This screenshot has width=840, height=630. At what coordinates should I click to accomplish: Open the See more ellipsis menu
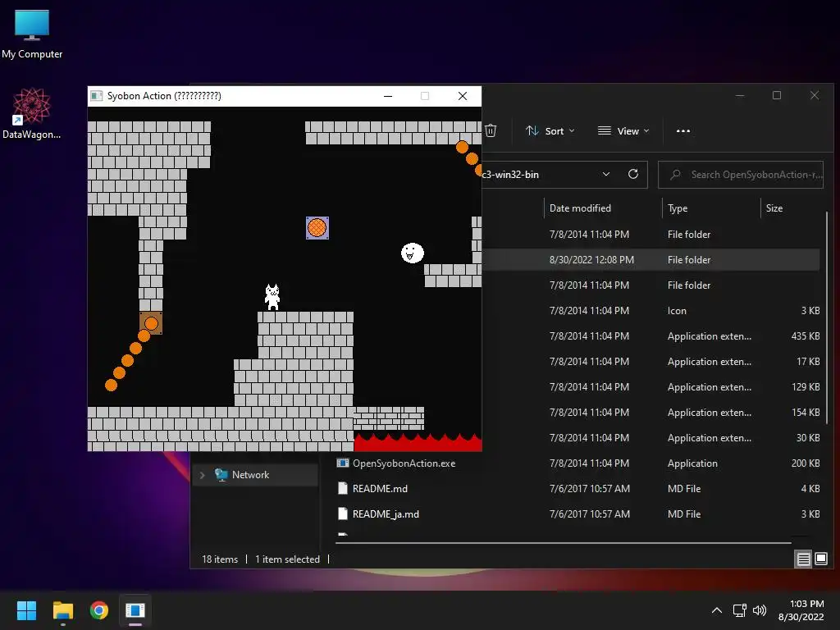(x=683, y=130)
